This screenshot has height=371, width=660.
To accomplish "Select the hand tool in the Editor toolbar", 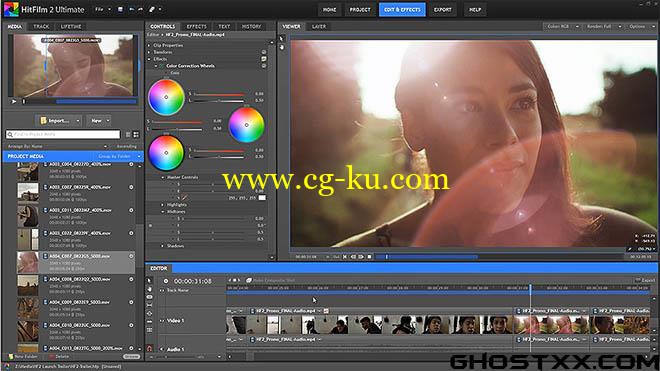I will (149, 289).
